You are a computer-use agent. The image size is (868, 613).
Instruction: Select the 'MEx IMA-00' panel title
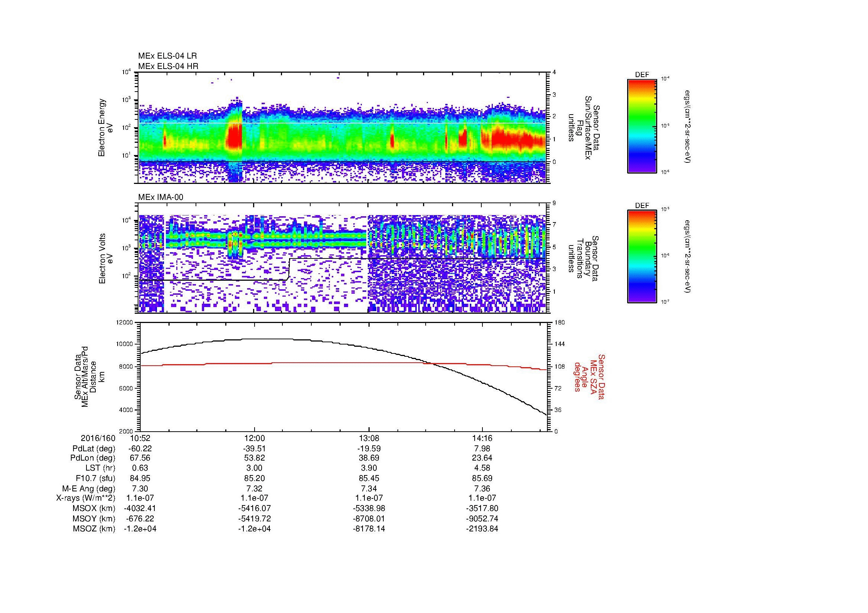(x=161, y=197)
